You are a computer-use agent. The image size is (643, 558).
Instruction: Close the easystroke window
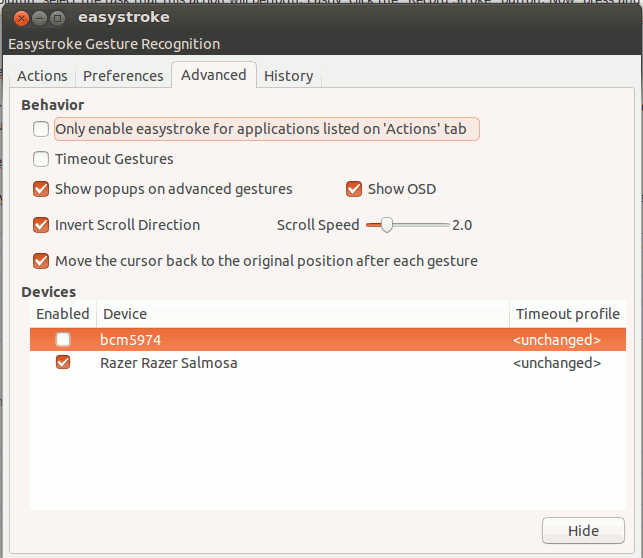(21, 18)
